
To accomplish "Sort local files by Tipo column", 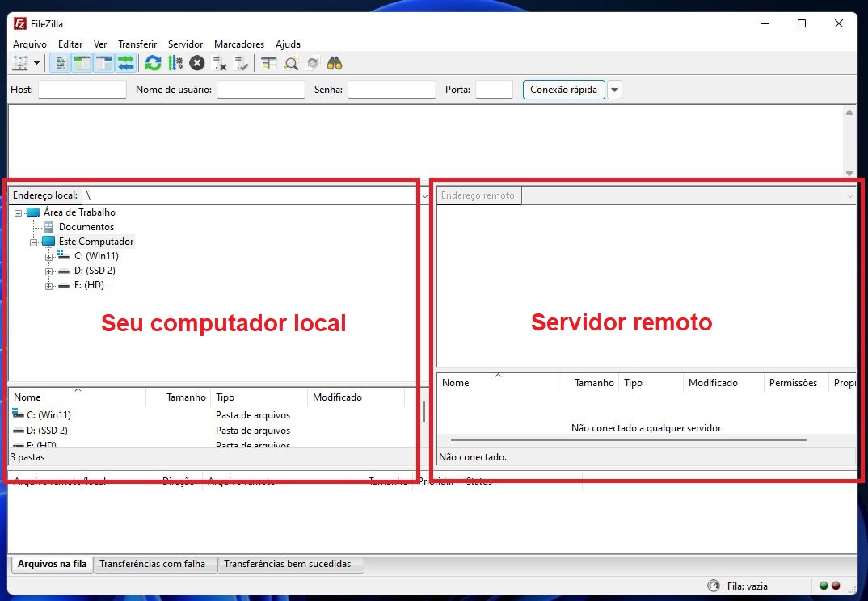I will (259, 397).
